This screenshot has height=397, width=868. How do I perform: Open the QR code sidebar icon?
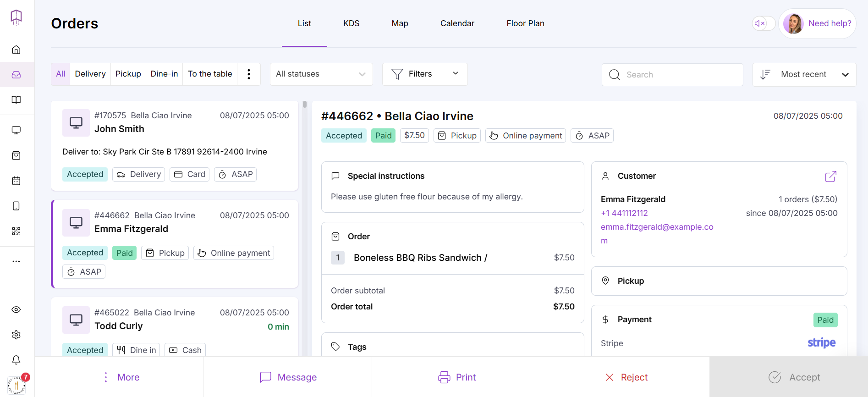tap(16, 231)
